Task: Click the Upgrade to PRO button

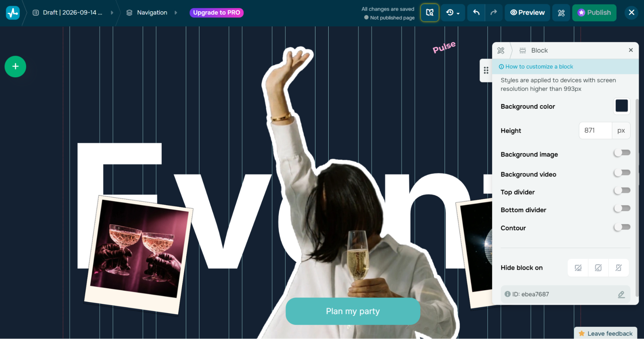Action: coord(216,13)
